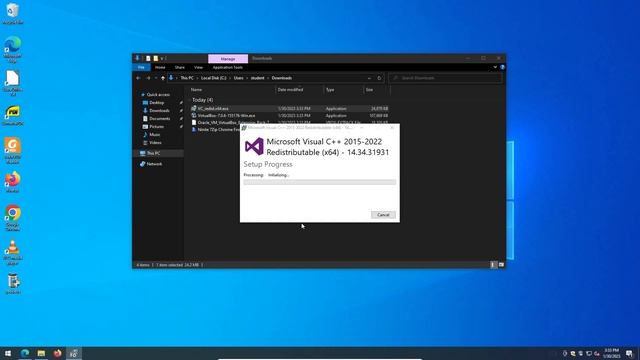Select This PC in navigation pane
The height and width of the screenshot is (360, 640).
(153, 153)
